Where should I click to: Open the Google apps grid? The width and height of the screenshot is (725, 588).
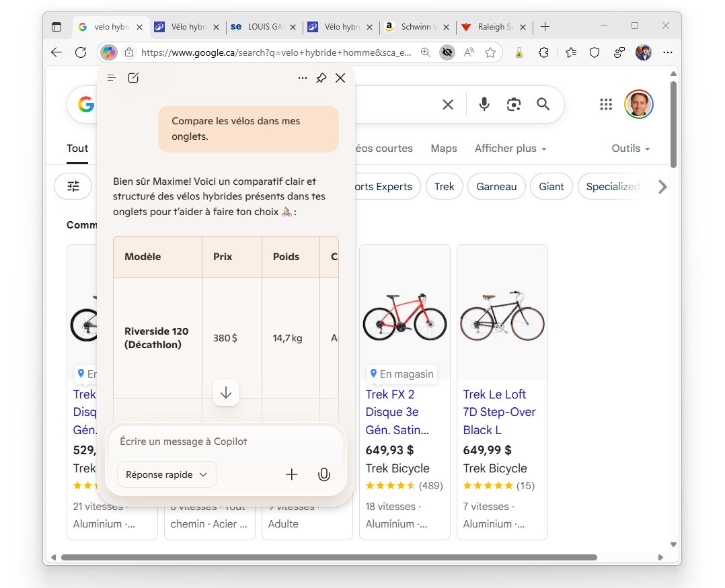click(606, 104)
